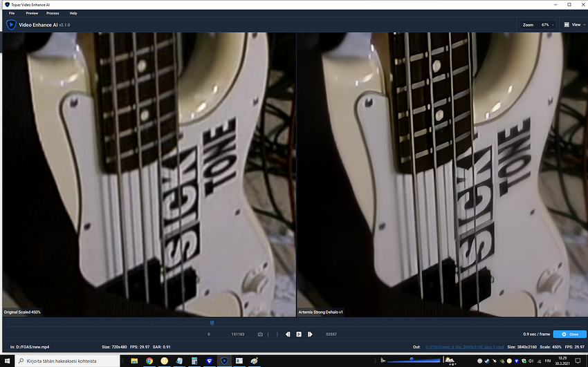The width and height of the screenshot is (588, 367).
Task: Open the paint palette taskbar app
Action: pos(255,361)
